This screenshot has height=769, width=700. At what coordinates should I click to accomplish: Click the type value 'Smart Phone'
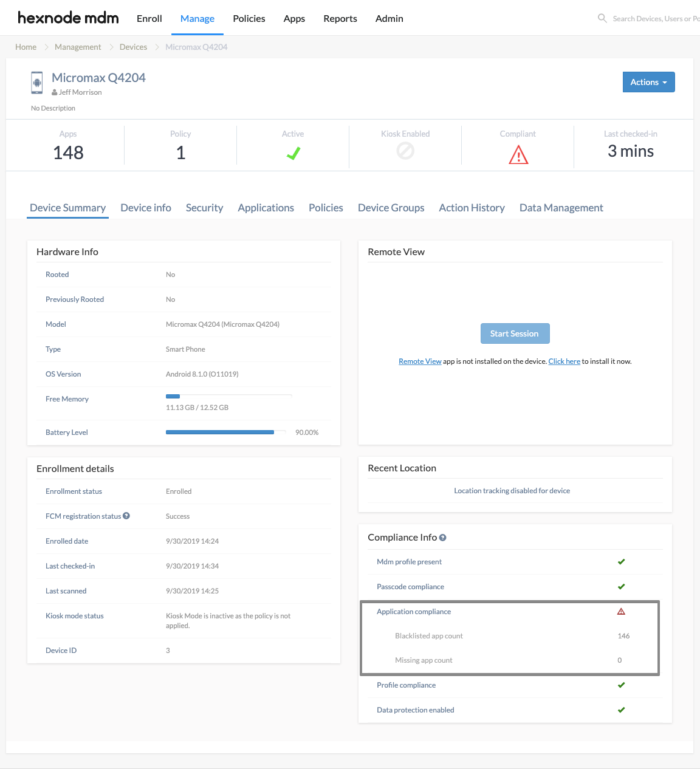tap(185, 349)
